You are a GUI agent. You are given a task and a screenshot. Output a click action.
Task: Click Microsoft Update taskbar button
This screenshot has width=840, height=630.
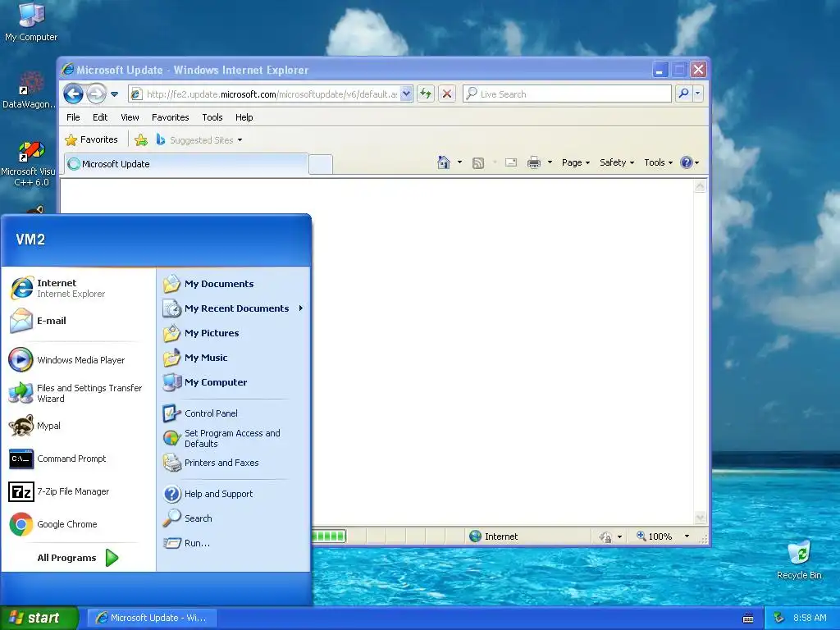coord(152,618)
